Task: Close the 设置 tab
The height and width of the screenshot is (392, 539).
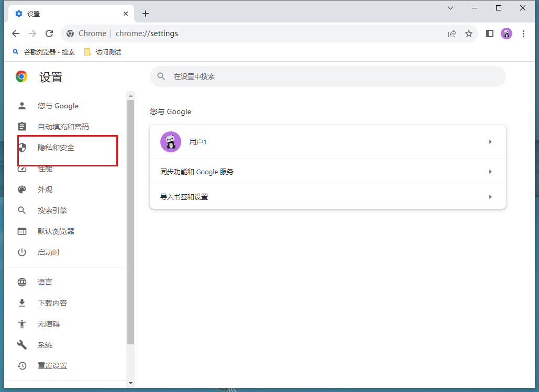Action: pos(126,14)
